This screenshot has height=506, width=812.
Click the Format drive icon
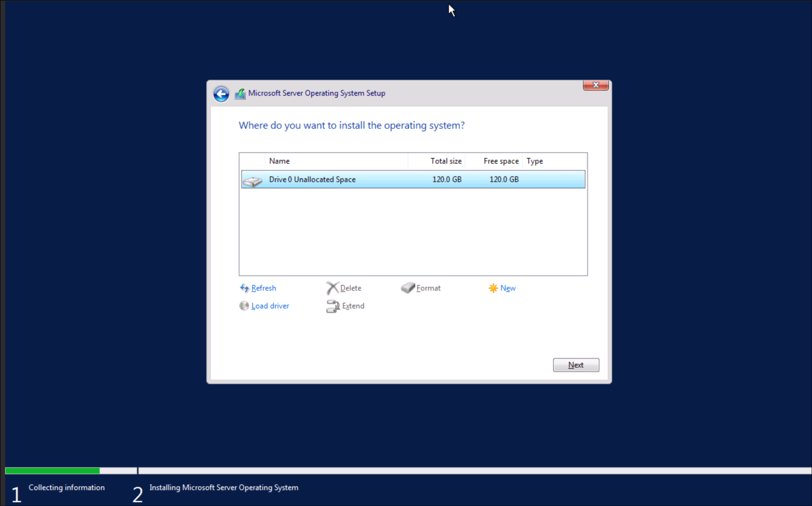[408, 288]
